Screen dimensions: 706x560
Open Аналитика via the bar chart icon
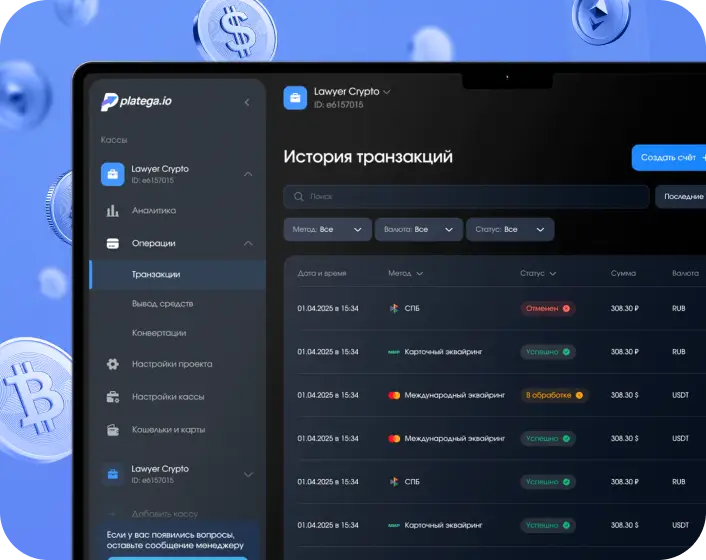(113, 210)
